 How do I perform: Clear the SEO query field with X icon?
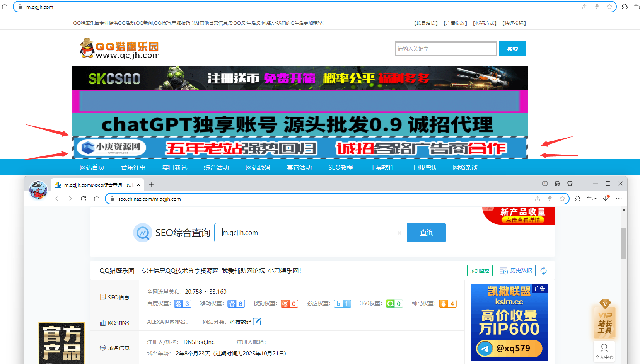pyautogui.click(x=399, y=233)
